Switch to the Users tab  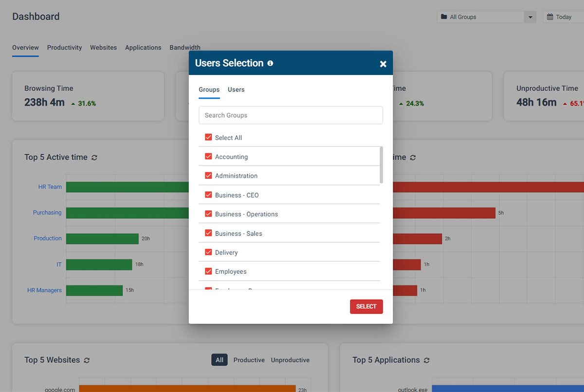pos(236,89)
